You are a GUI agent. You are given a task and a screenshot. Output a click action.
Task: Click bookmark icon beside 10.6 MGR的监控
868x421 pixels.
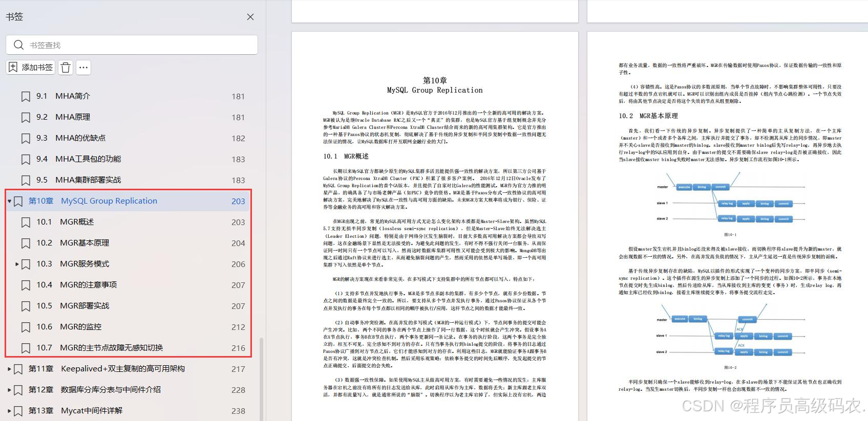coord(26,327)
